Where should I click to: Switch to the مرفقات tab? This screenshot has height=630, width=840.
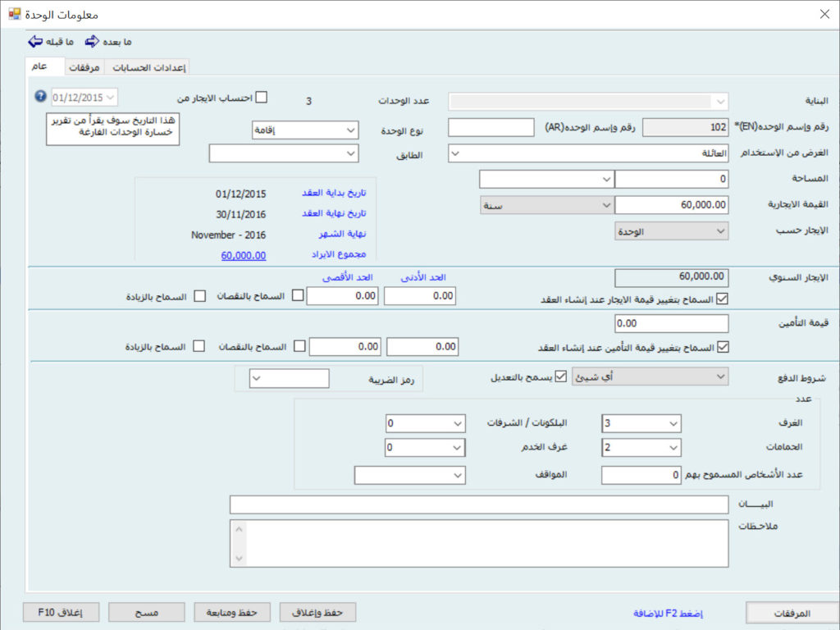pyautogui.click(x=84, y=67)
